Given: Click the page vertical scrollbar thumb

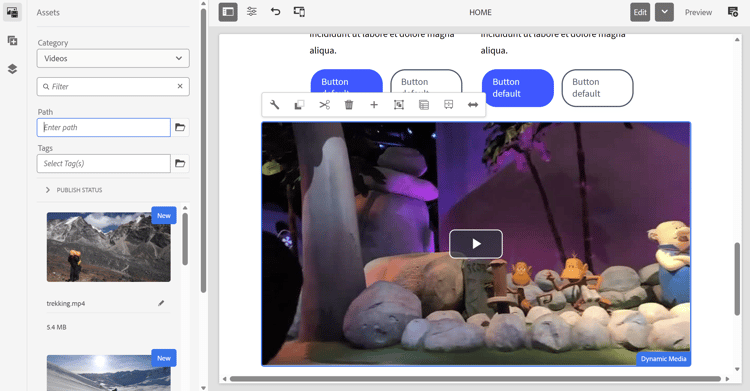Looking at the screenshot, I should 737,279.
